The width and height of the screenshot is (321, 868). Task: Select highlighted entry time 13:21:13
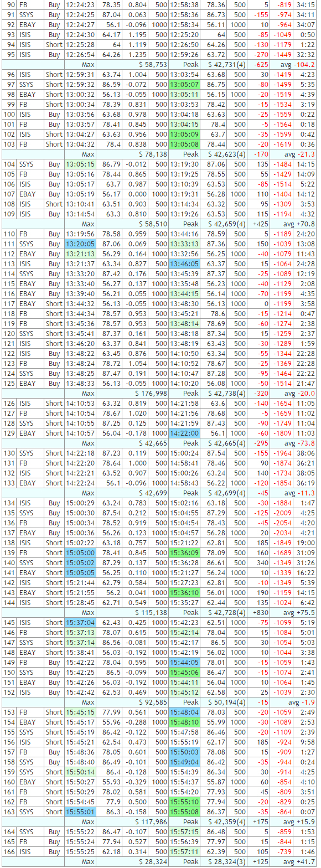(x=80, y=254)
